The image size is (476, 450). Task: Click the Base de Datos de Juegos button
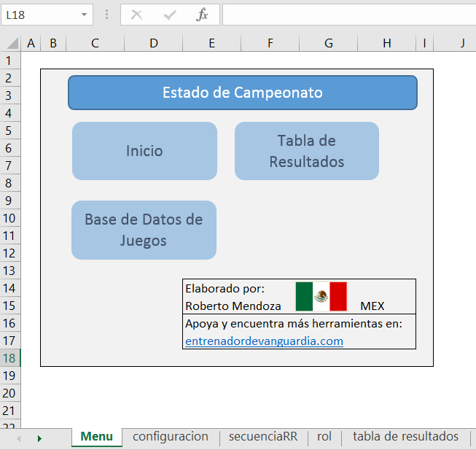144,230
